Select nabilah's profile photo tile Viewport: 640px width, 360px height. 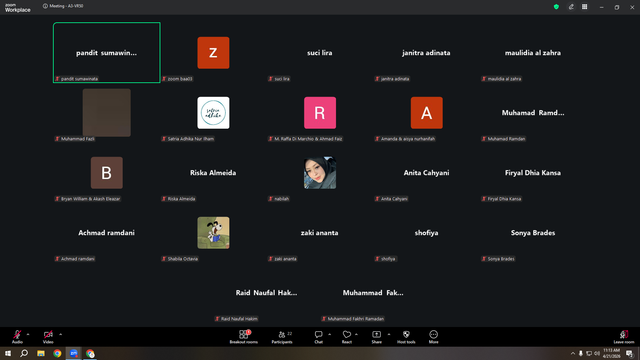(320, 173)
